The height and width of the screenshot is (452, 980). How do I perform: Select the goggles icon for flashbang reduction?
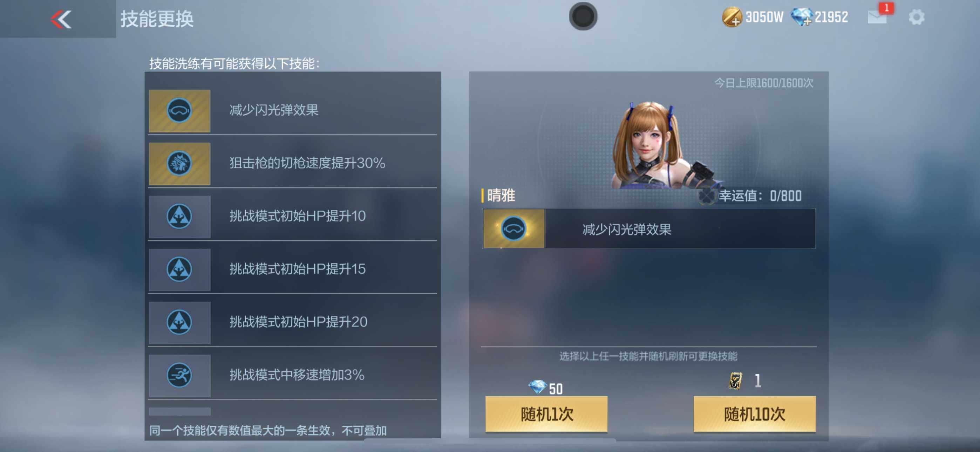tap(179, 111)
